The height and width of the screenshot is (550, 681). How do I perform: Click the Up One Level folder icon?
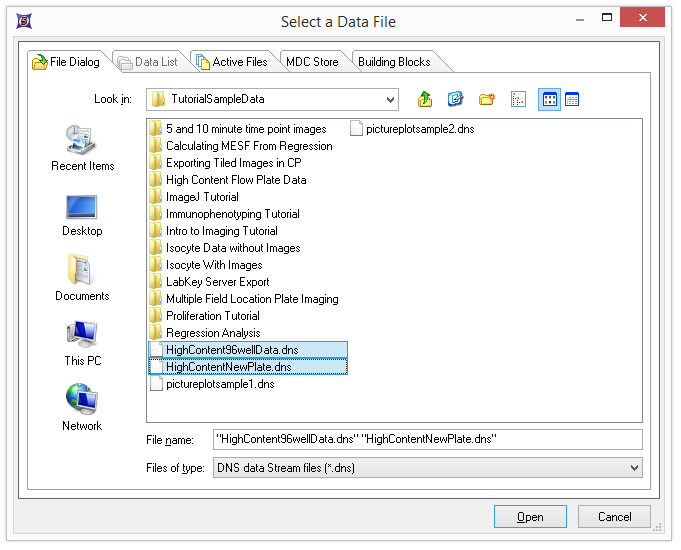(425, 99)
